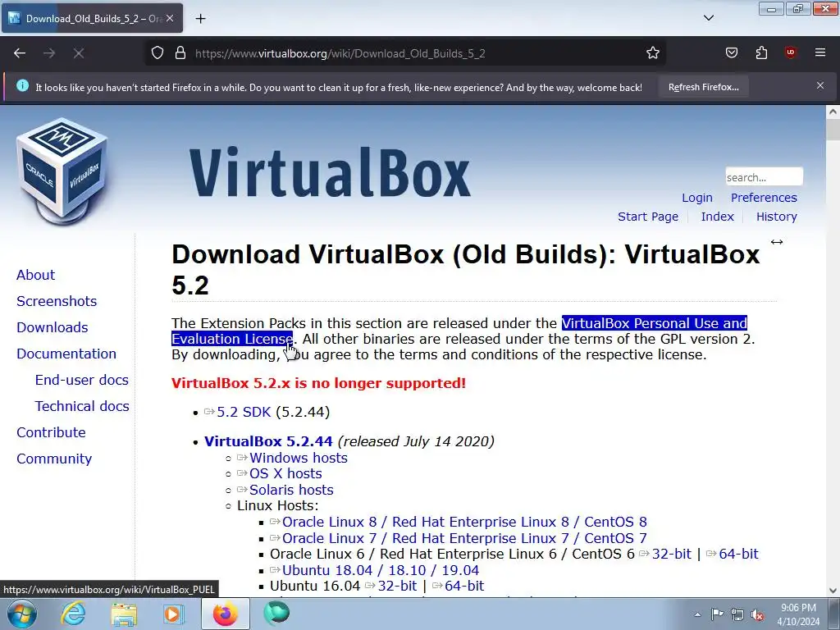
Task: Click the green round taskbar application icon
Action: 276,614
